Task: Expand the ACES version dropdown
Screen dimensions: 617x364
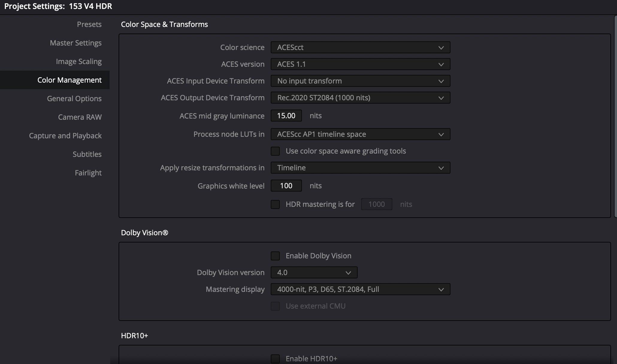Action: (360, 64)
